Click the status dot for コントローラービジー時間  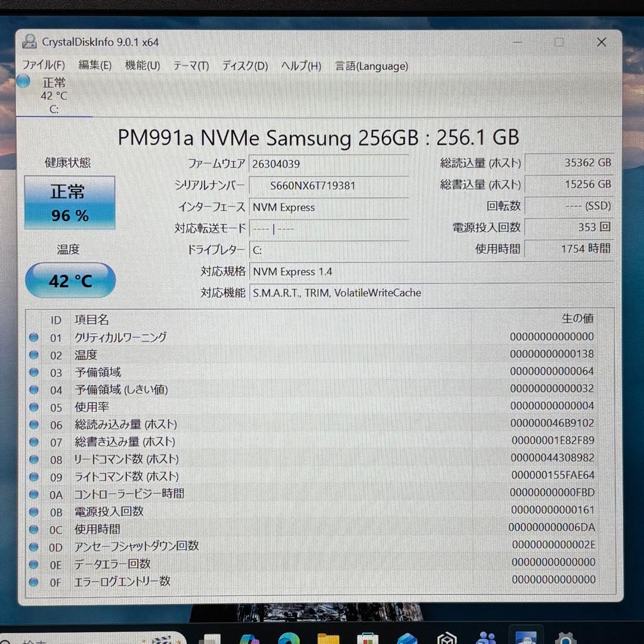click(x=34, y=494)
